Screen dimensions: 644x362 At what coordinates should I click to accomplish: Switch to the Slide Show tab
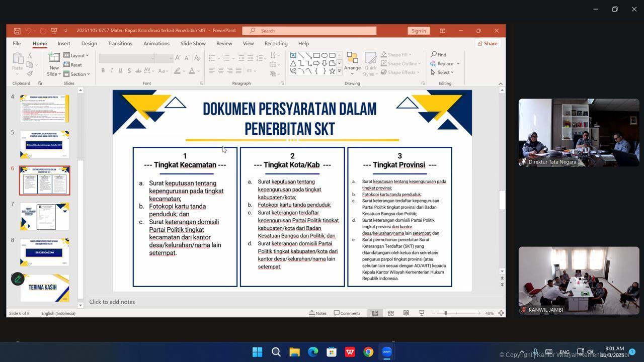[x=193, y=44]
